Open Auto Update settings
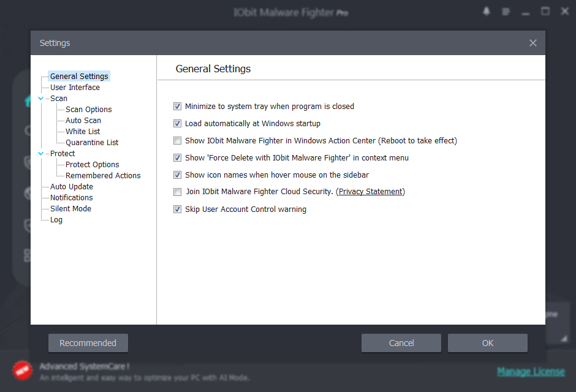 [x=72, y=186]
